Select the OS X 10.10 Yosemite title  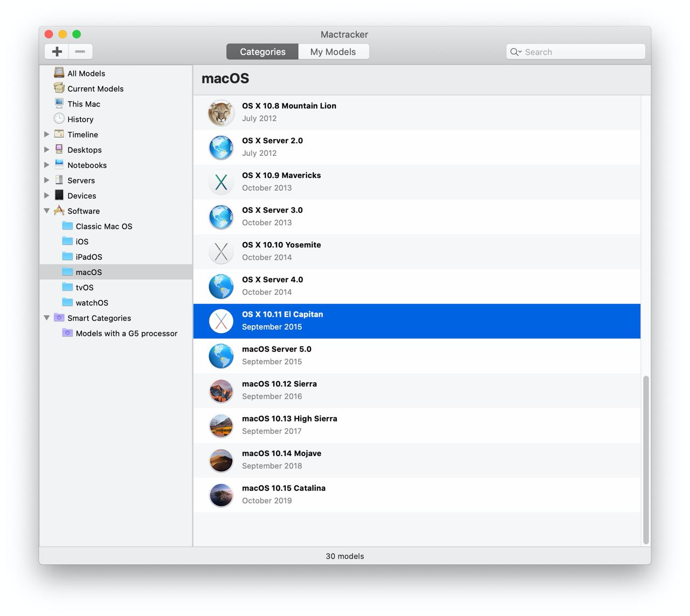281,245
